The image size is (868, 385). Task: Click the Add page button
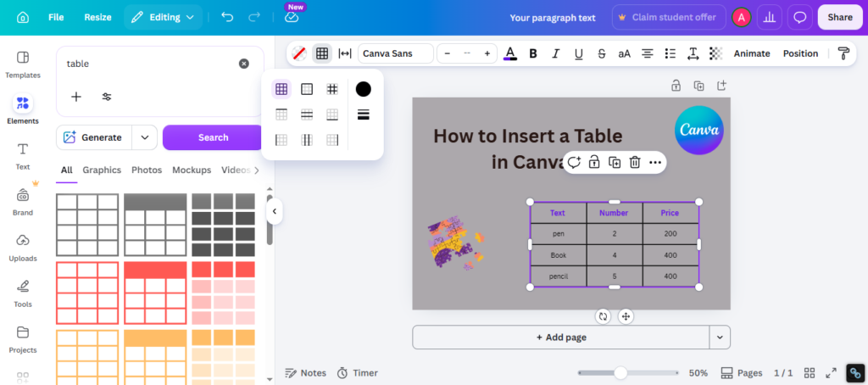tap(561, 338)
